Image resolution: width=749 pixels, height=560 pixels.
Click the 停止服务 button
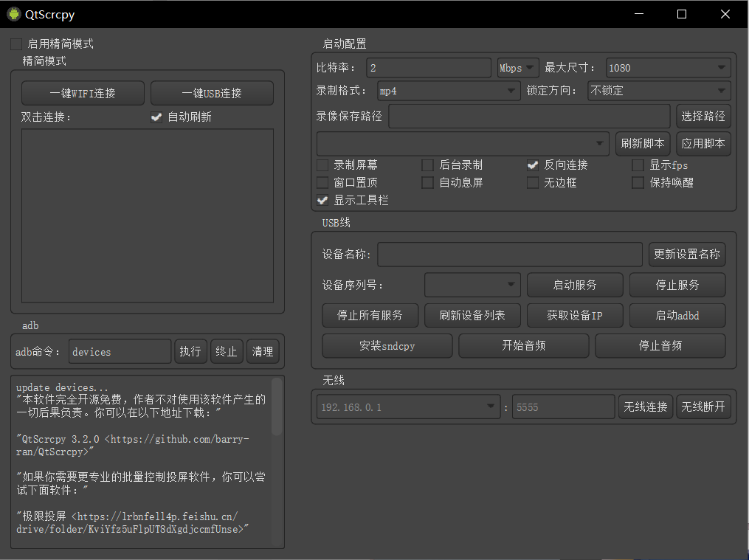pyautogui.click(x=677, y=285)
